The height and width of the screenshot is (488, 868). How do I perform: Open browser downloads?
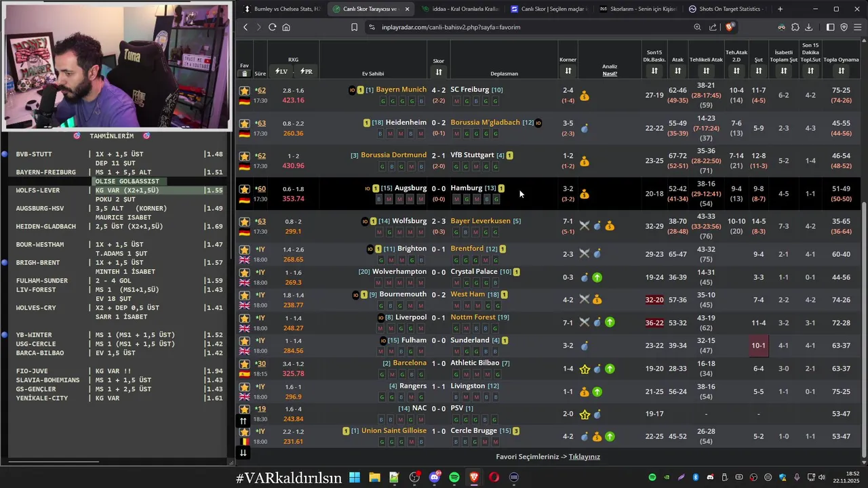[808, 27]
